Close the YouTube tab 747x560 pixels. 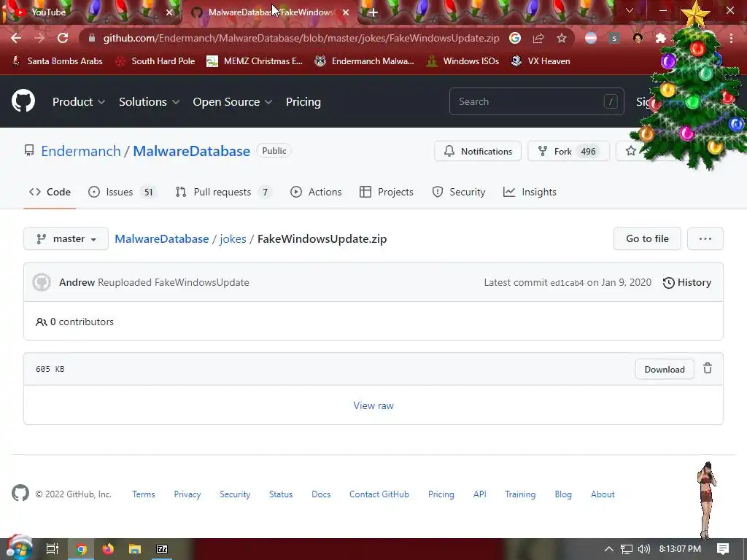click(169, 12)
